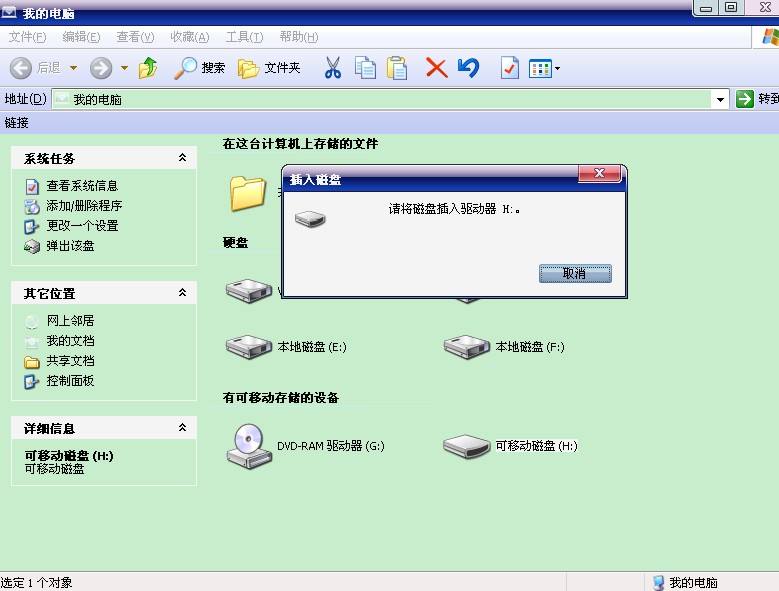Viewport: 779px width, 591px height.
Task: Click the Control Panel icon in sidebar
Action: (x=32, y=381)
